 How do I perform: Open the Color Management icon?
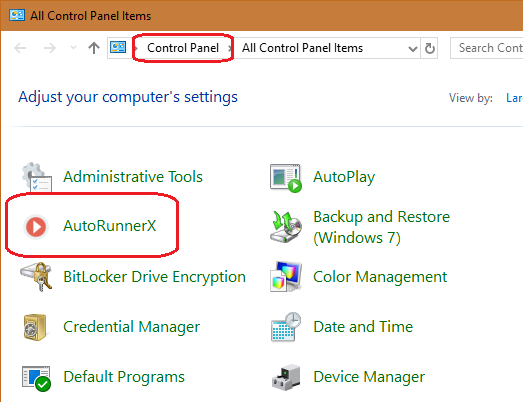tap(286, 277)
